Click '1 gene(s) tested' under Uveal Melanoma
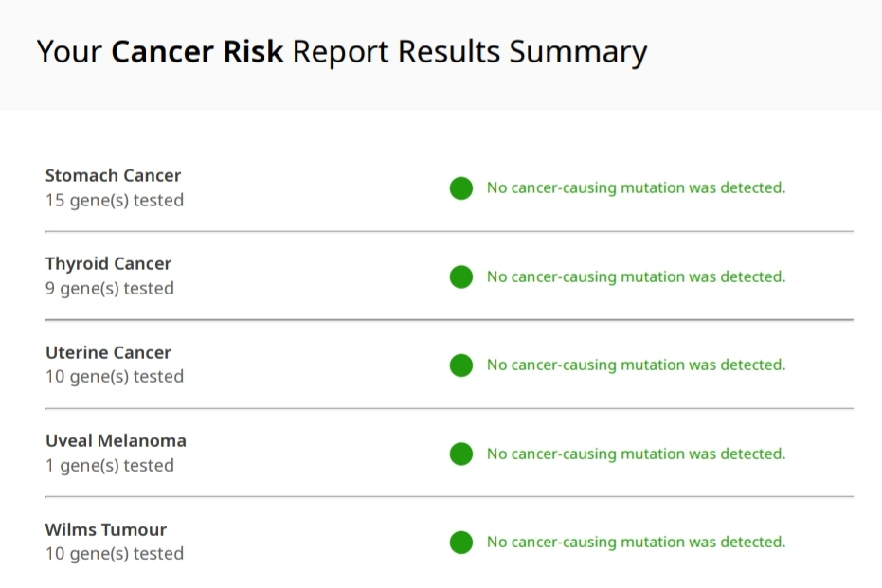This screenshot has width=882, height=588. 110,465
